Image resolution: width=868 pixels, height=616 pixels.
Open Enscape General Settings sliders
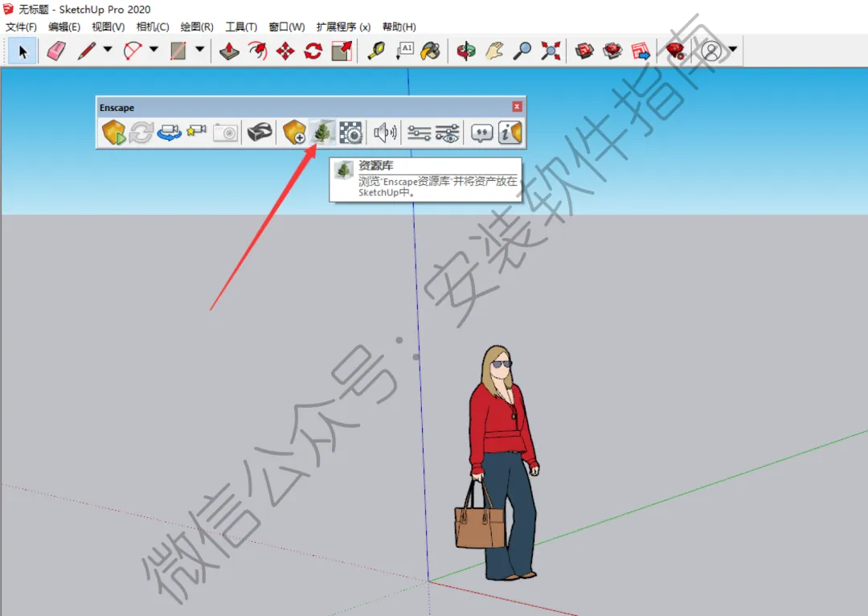click(419, 133)
